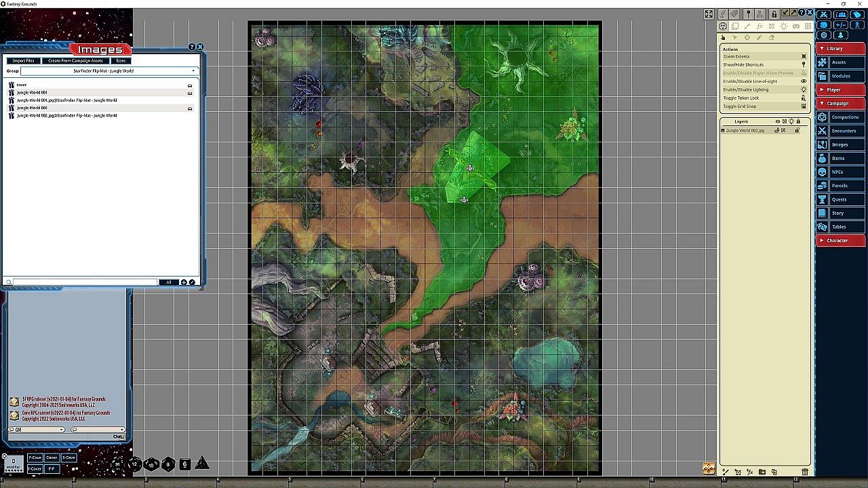The image size is (868, 488).
Task: Open Encounters in the Campaign list
Action: tap(841, 131)
